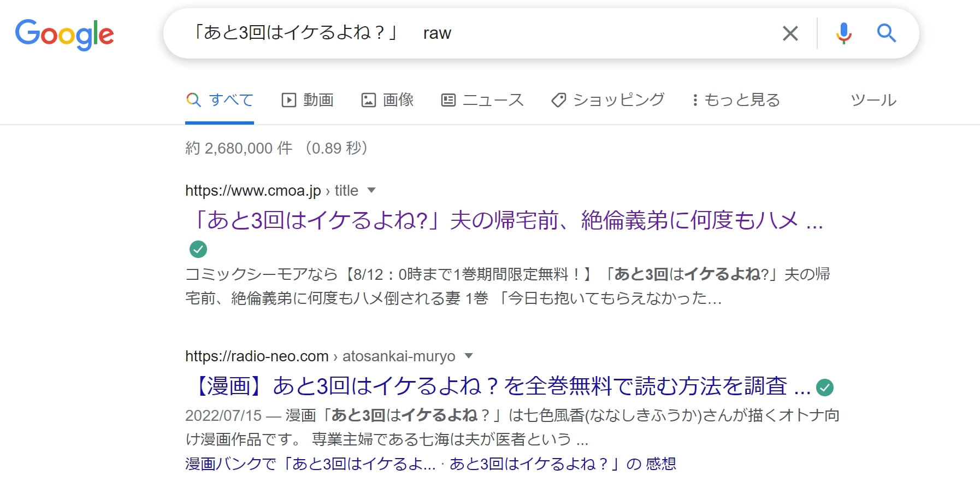The width and height of the screenshot is (980, 481).
Task: Switch to the 画像 tab
Action: coord(388,100)
